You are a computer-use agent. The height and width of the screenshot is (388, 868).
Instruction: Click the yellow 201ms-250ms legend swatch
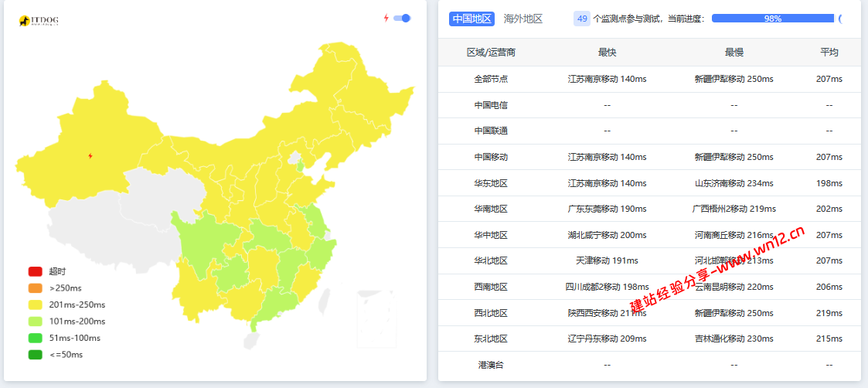pyautogui.click(x=36, y=305)
